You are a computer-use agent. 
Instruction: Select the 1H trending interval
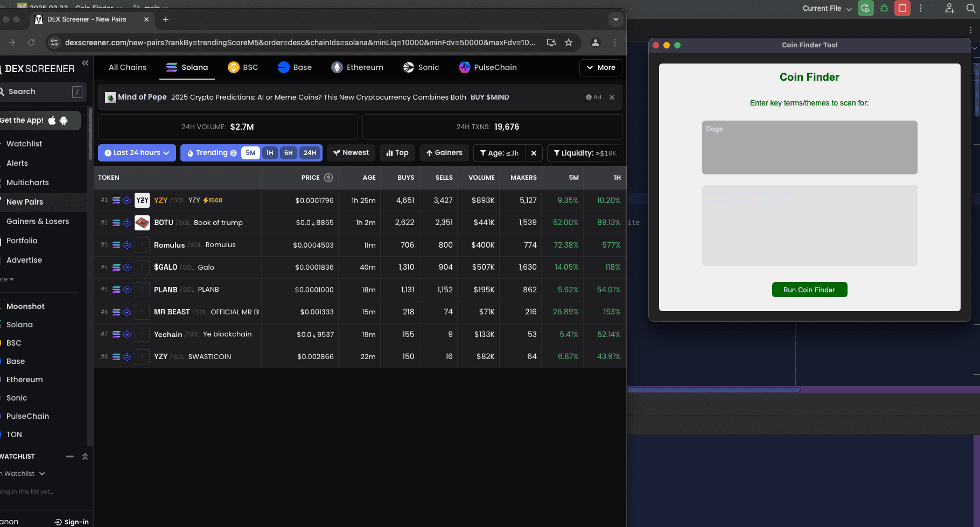pos(270,153)
